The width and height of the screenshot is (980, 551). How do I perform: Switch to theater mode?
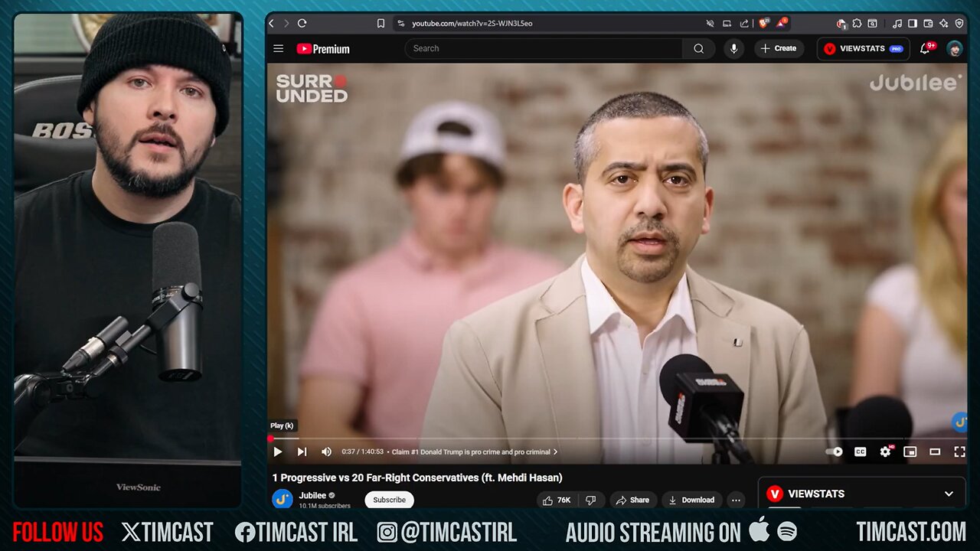pos(935,452)
